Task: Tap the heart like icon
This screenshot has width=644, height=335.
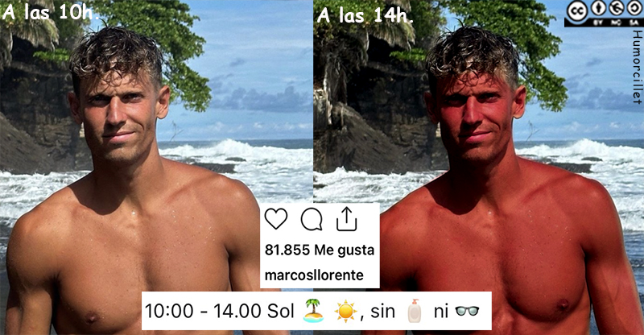Action: 275,219
